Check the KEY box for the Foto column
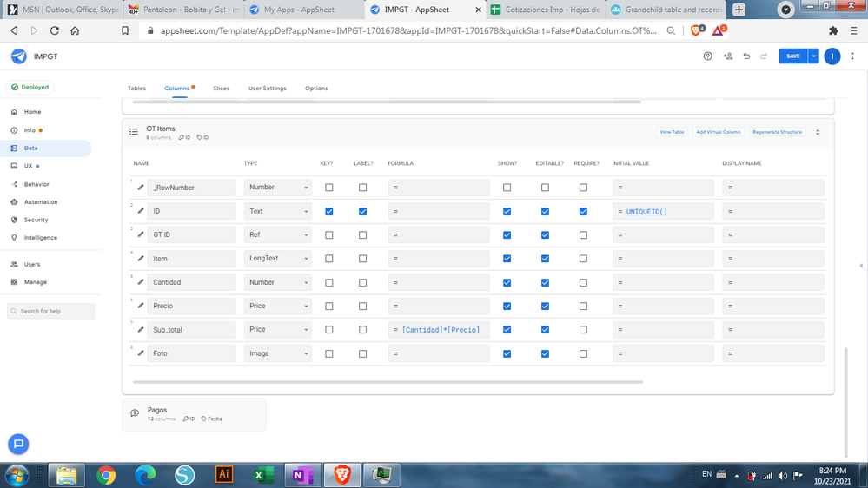Image resolution: width=868 pixels, height=488 pixels. click(328, 353)
